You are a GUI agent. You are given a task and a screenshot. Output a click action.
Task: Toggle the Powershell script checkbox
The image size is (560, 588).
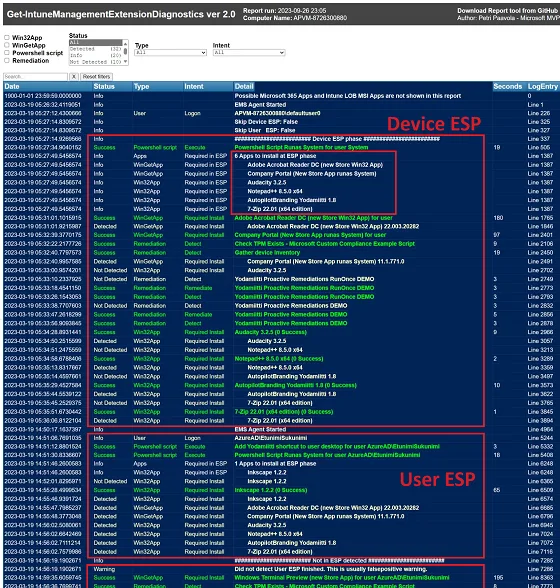point(6,53)
